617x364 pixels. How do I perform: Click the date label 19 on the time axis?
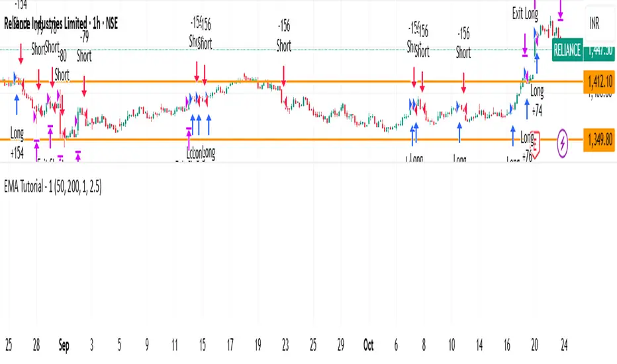pyautogui.click(x=258, y=345)
